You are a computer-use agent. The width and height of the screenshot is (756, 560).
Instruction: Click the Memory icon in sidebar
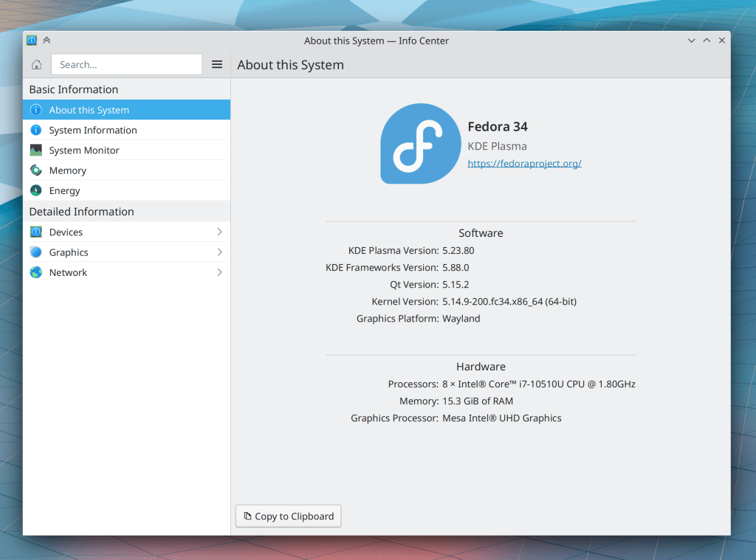click(35, 170)
